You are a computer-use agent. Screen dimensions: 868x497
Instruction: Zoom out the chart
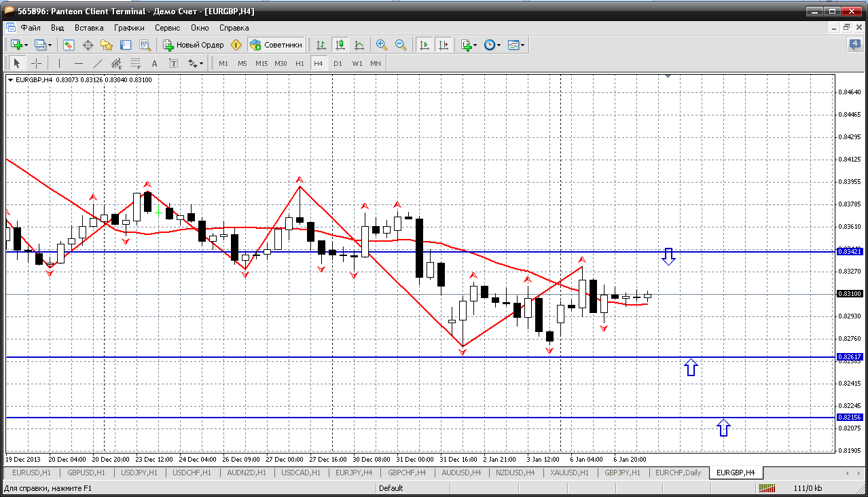401,45
